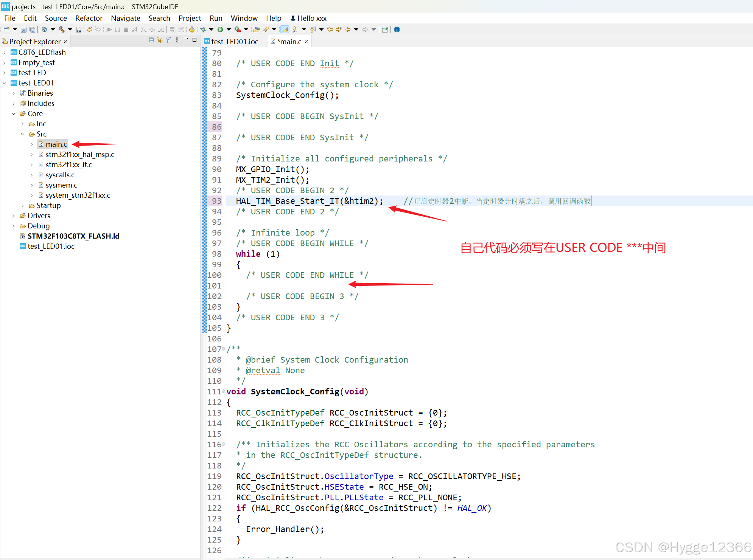
Task: Click the hammer Build icon
Action: (61, 29)
